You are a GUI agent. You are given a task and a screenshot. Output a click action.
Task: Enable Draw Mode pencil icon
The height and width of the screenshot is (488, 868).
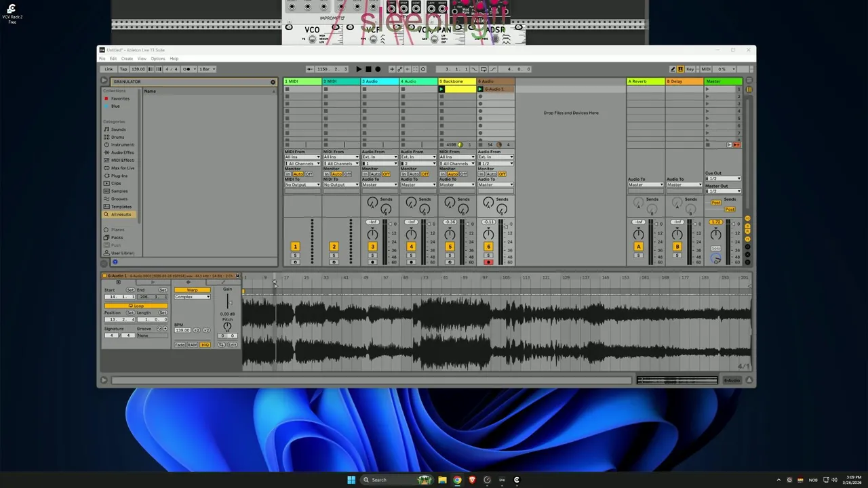pyautogui.click(x=672, y=69)
